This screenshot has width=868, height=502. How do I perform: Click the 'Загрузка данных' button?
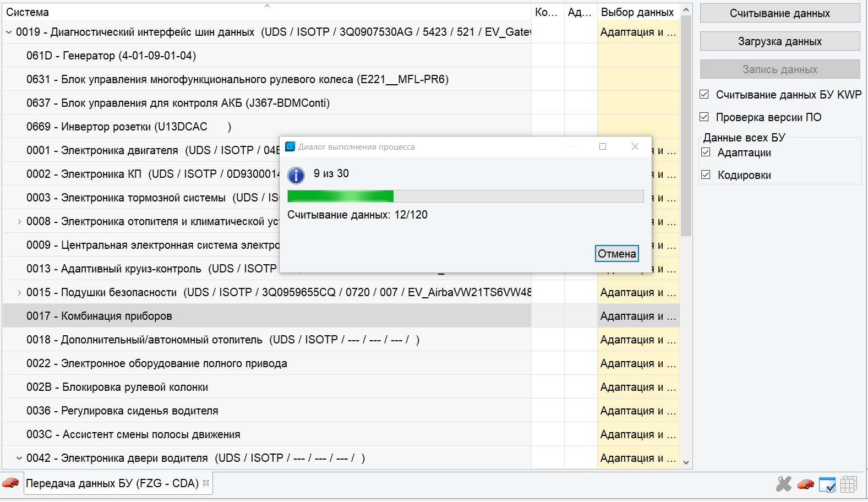[x=780, y=41]
